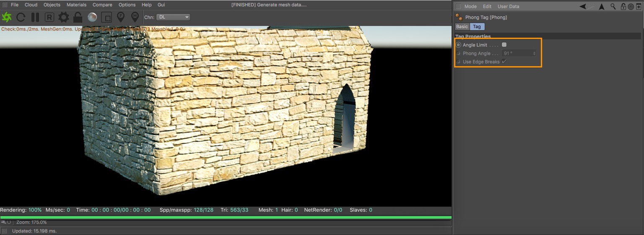Open the Gui menu
The image size is (644, 235).
tap(161, 5)
